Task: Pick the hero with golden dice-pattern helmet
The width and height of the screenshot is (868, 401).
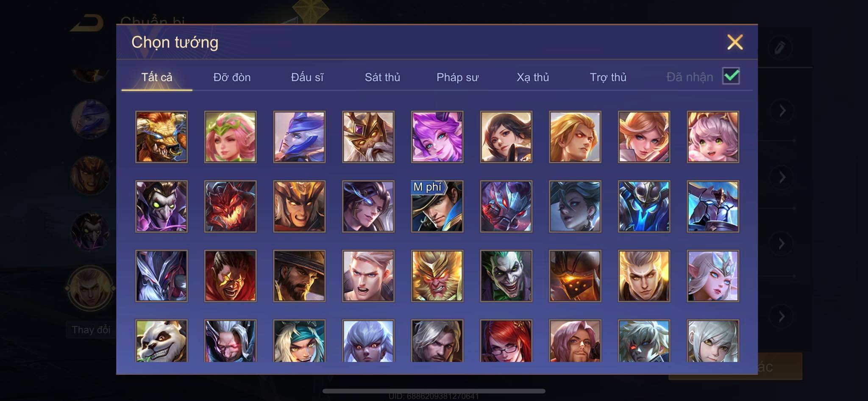Action: [575, 276]
